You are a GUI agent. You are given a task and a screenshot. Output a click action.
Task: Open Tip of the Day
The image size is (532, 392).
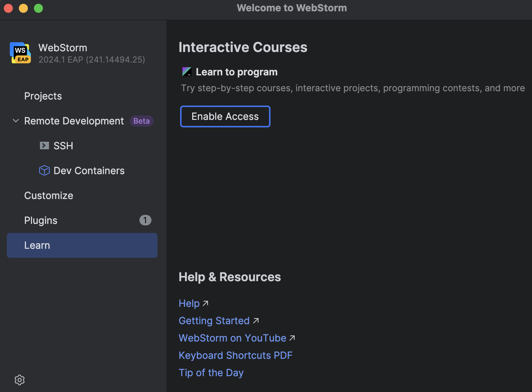(211, 373)
